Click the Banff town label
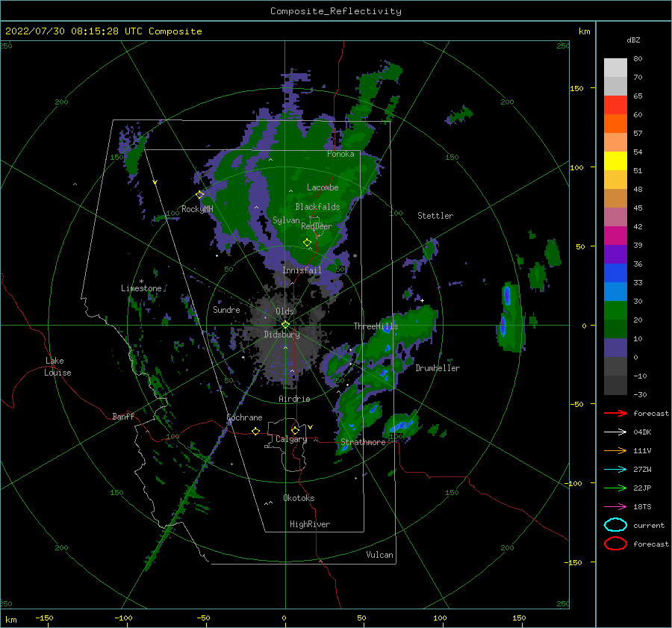This screenshot has height=628, width=672. click(x=123, y=416)
